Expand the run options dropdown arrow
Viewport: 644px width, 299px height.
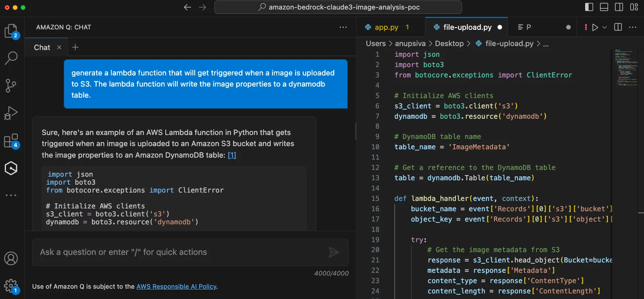click(605, 27)
